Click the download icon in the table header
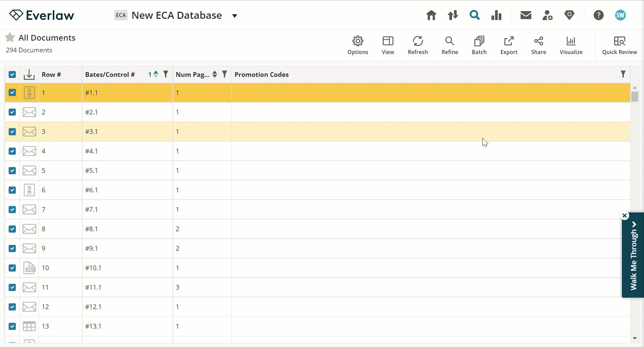This screenshot has width=644, height=347. [29, 75]
